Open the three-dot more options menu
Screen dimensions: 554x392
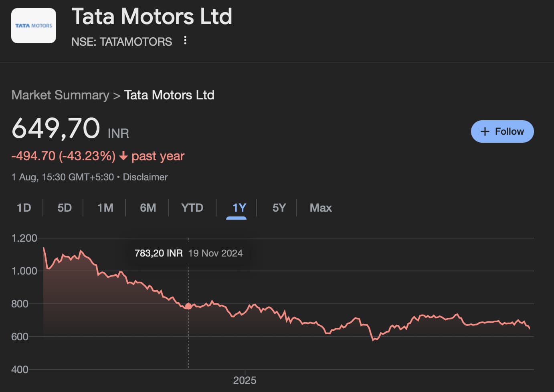pos(185,40)
